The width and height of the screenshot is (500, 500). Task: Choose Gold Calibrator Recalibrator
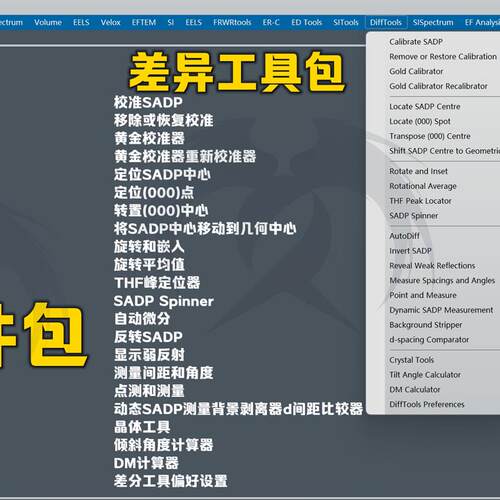tap(438, 86)
